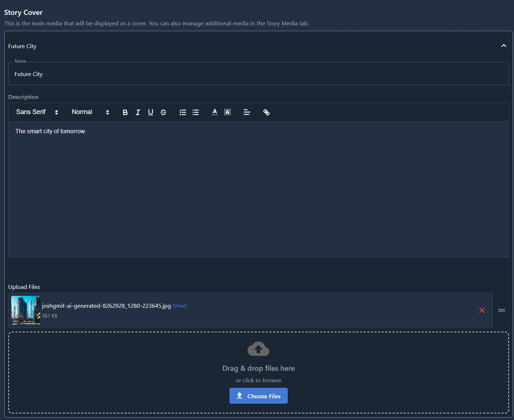Toggle bold formatting in description toolbar
Viewport: 514px width, 420px height.
click(x=125, y=112)
